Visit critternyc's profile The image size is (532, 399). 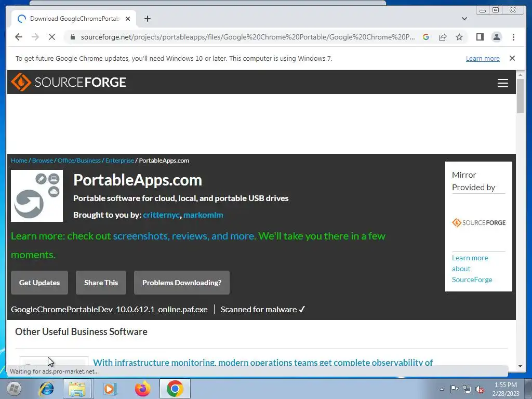(x=161, y=215)
